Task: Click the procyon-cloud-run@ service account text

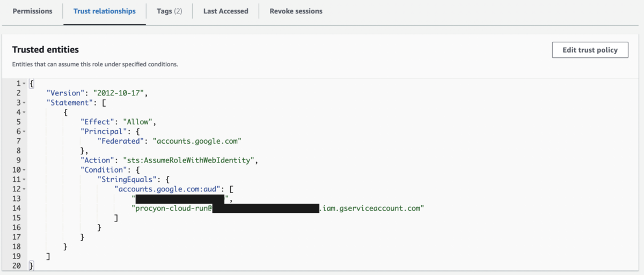Action: click(172, 209)
